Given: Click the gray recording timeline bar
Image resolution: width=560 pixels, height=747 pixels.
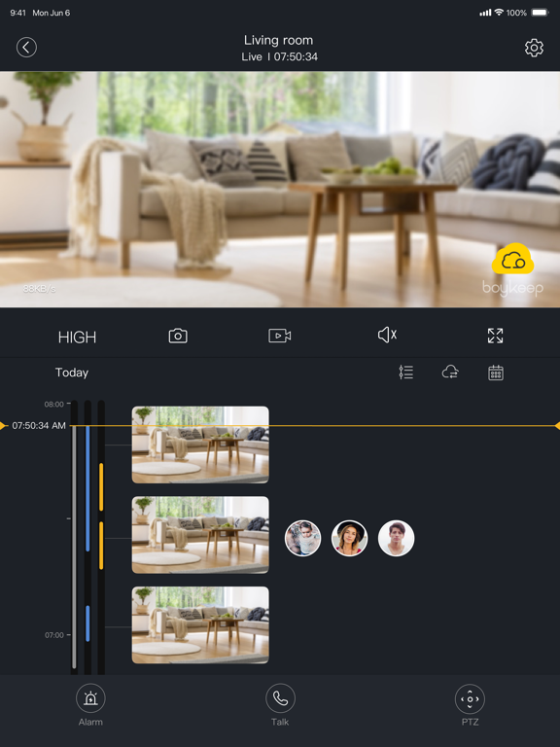Looking at the screenshot, I should (74, 547).
